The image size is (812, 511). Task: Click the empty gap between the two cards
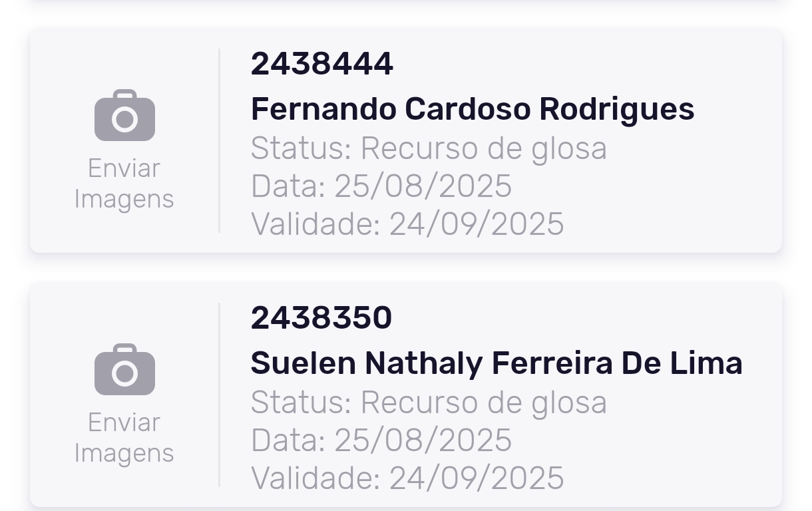[x=406, y=267]
